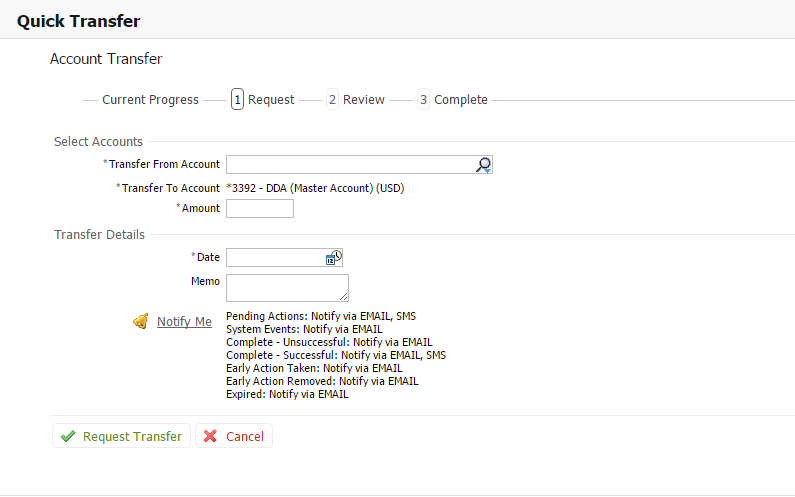The width and height of the screenshot is (795, 497).
Task: Open the Notify Me link
Action: pos(184,322)
